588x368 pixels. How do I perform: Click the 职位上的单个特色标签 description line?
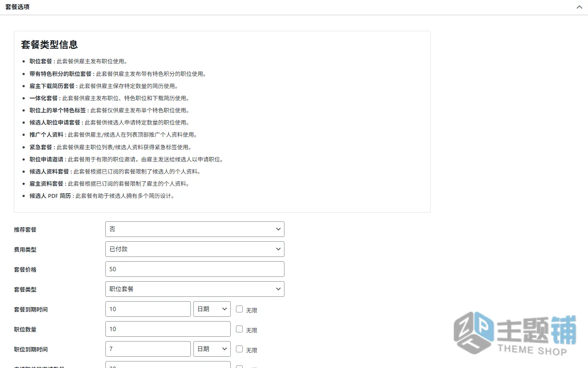click(110, 110)
